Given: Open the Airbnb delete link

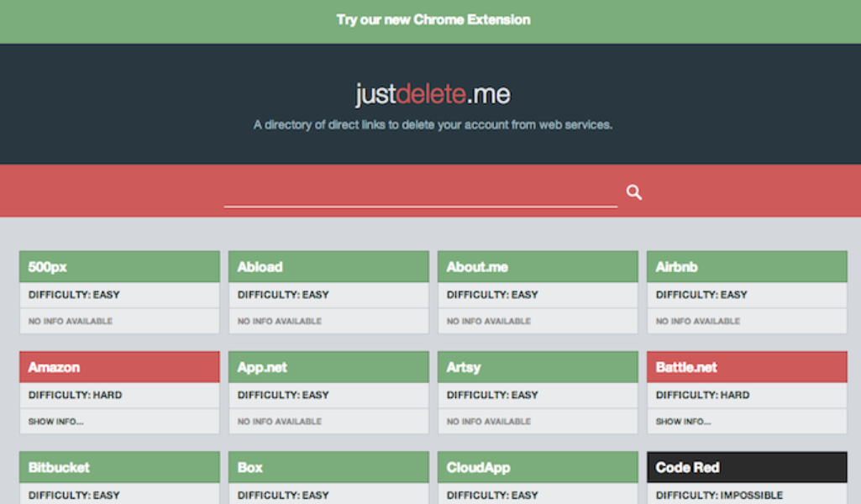Looking at the screenshot, I should click(747, 267).
